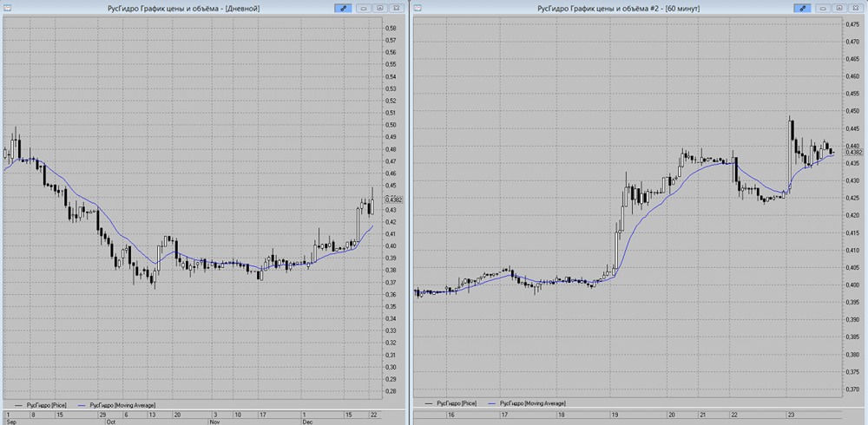
Task: Click the Oct month label on the Дневной time axis
Action: 110,422
